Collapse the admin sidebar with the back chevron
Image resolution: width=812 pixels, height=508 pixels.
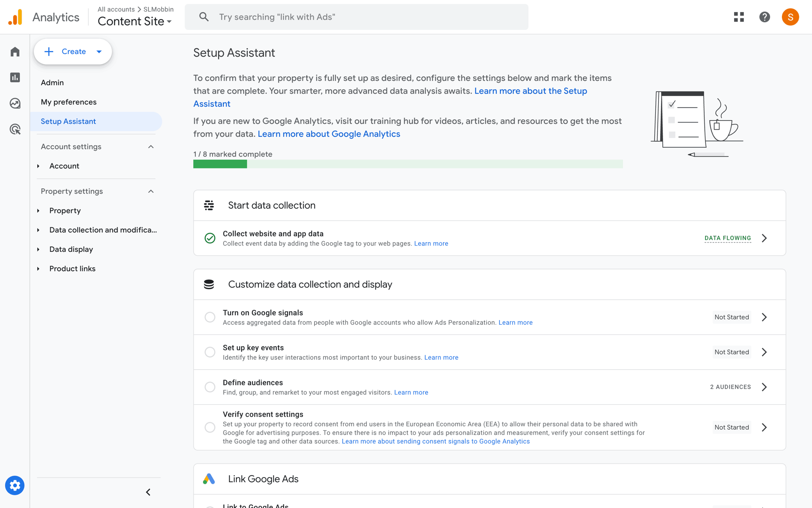pyautogui.click(x=148, y=492)
